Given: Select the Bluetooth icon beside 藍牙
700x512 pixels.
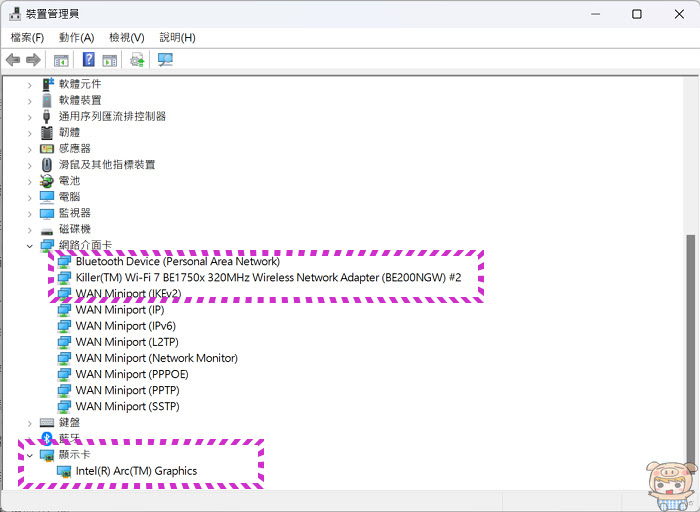Looking at the screenshot, I should click(47, 438).
